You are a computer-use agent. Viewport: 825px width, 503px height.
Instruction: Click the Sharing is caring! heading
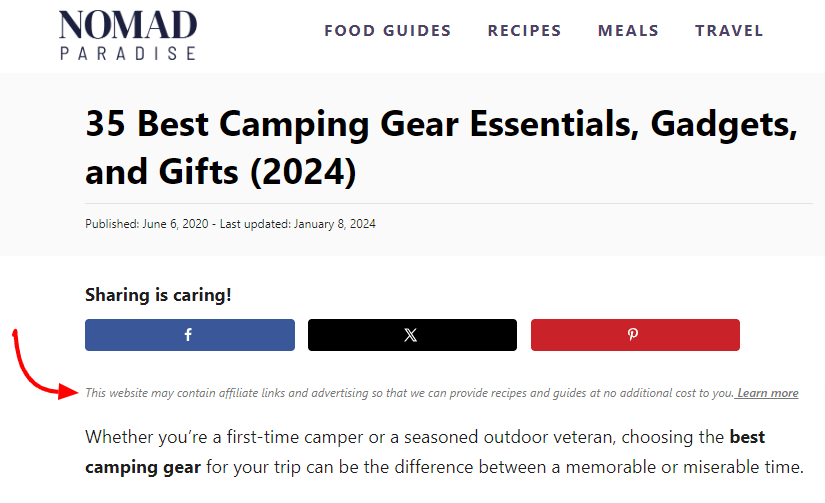[158, 295]
